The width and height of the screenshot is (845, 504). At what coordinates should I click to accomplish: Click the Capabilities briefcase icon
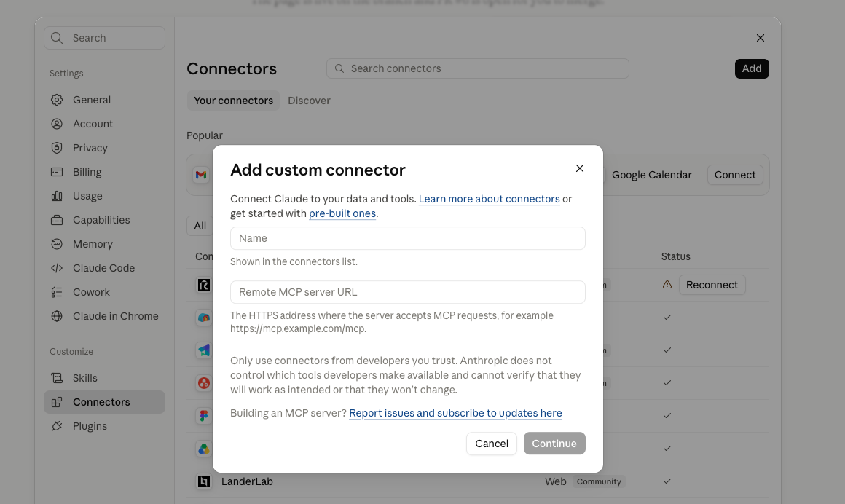click(57, 220)
